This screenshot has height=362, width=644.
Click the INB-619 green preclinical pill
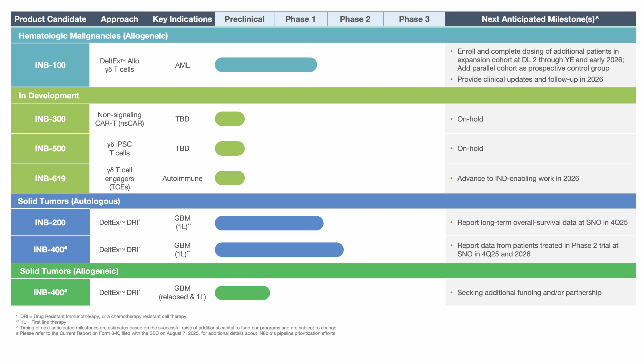coord(229,178)
